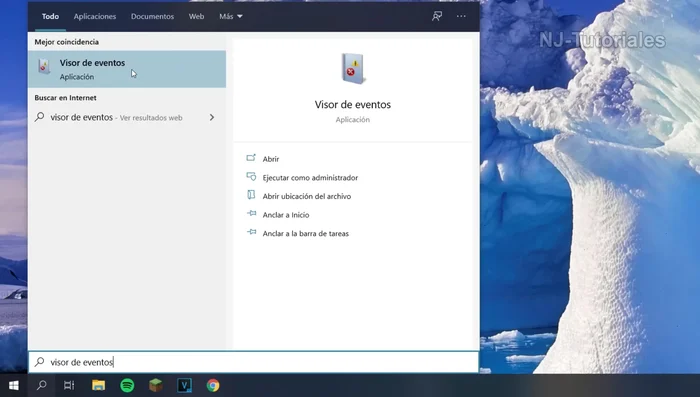Click the pin icon next to Anclar a la barra de tareas
The height and width of the screenshot is (397, 700).
tap(252, 232)
